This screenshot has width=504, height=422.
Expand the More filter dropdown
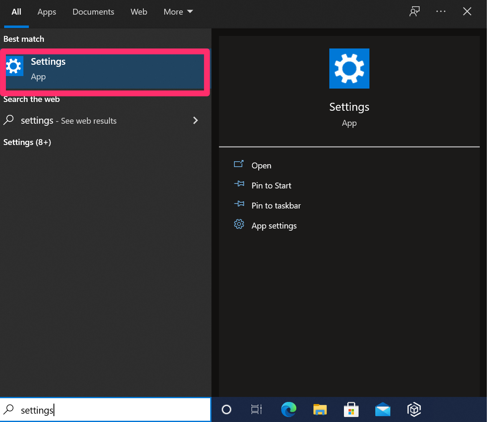point(178,12)
